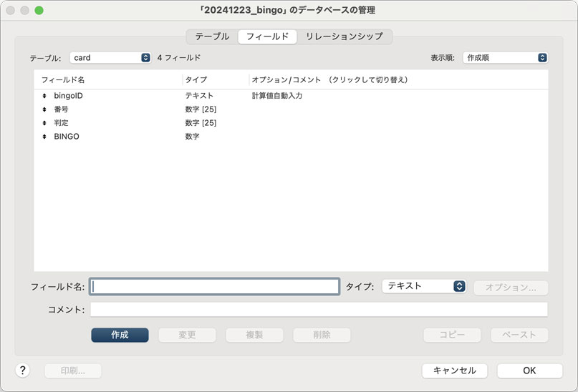Open the 表示順 dropdown showing 作成順
This screenshot has width=578, height=392.
coord(505,58)
